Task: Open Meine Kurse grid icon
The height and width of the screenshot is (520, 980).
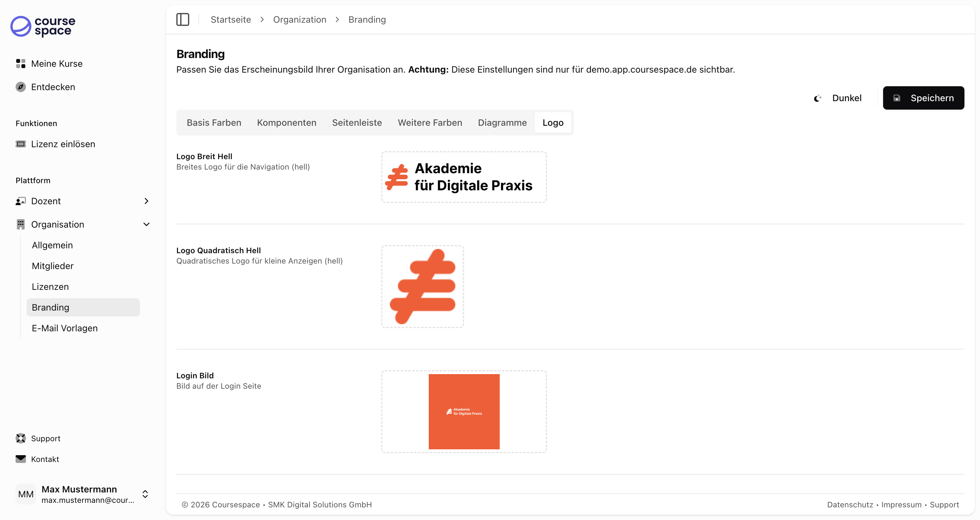Action: click(x=20, y=64)
